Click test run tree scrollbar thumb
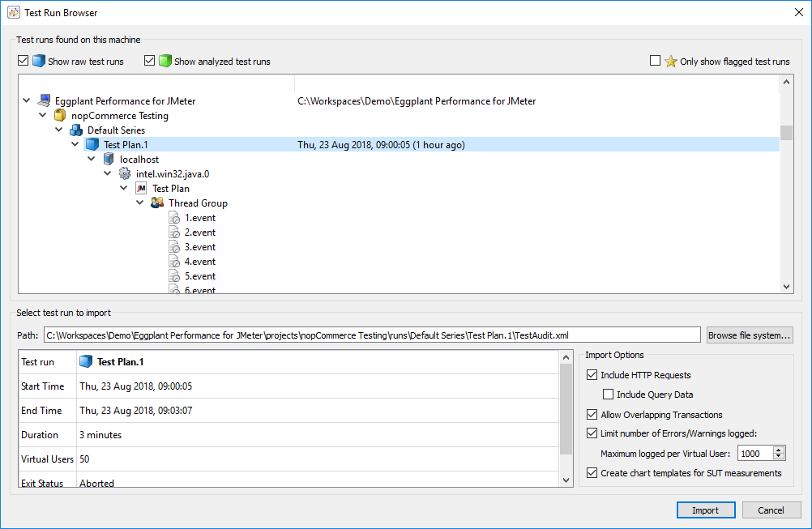 [786, 133]
